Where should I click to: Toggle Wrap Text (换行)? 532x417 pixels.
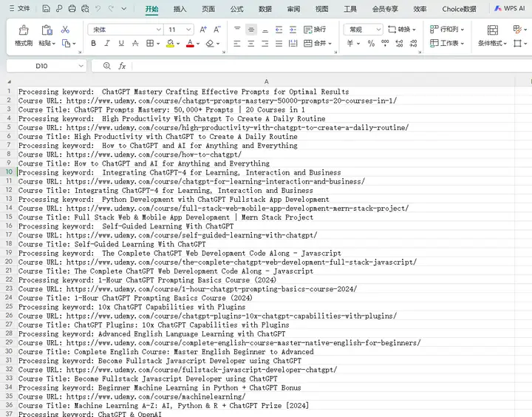click(x=315, y=30)
